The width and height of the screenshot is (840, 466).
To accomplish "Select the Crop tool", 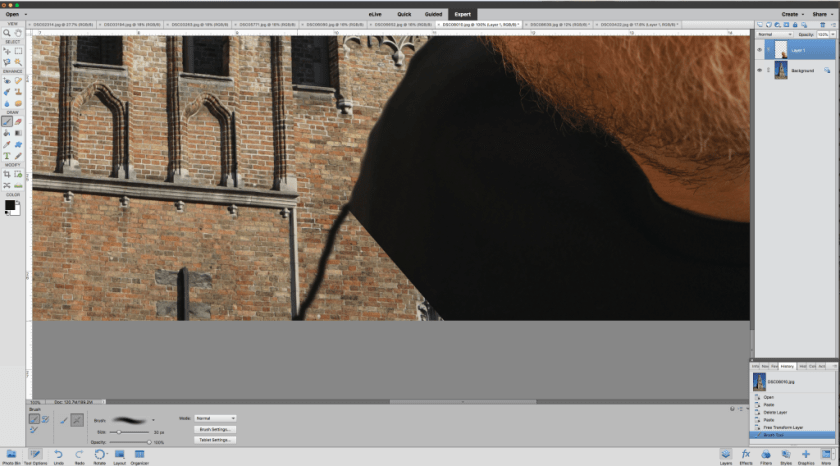I will (7, 174).
